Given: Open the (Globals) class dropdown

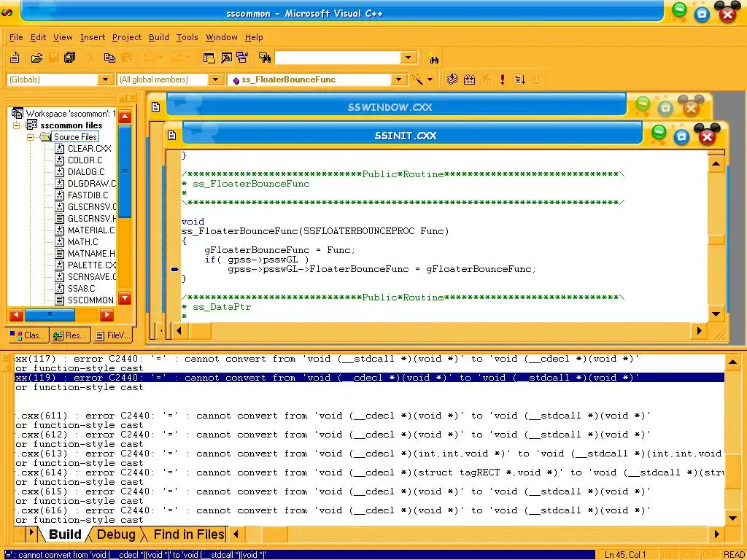Looking at the screenshot, I should coord(105,79).
